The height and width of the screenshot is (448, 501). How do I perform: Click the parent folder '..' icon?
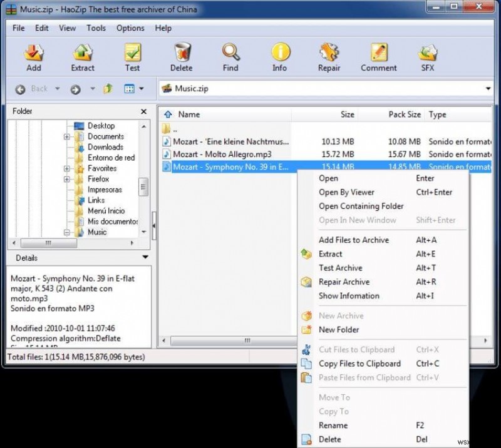166,129
